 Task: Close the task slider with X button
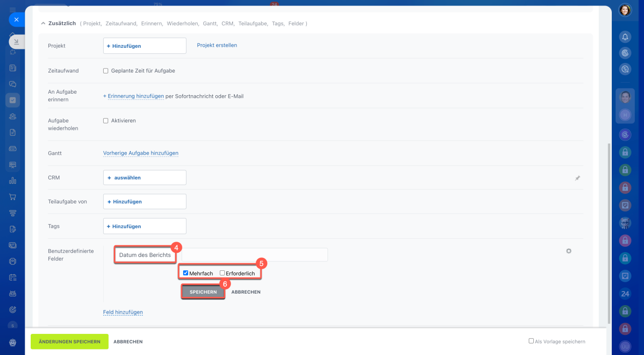[16, 20]
